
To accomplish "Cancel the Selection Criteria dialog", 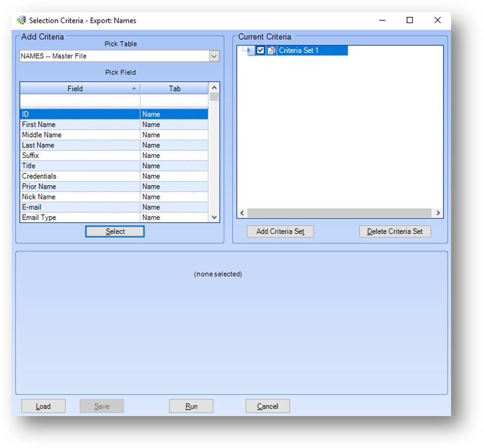I will point(268,406).
